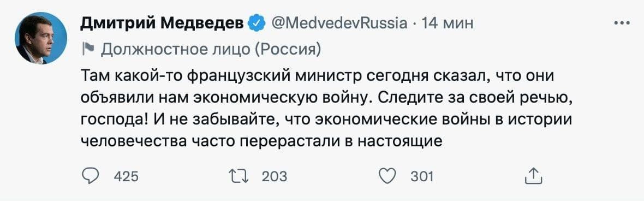
Task: Click the Должностное лицо (Россия) label
Action: [211, 50]
